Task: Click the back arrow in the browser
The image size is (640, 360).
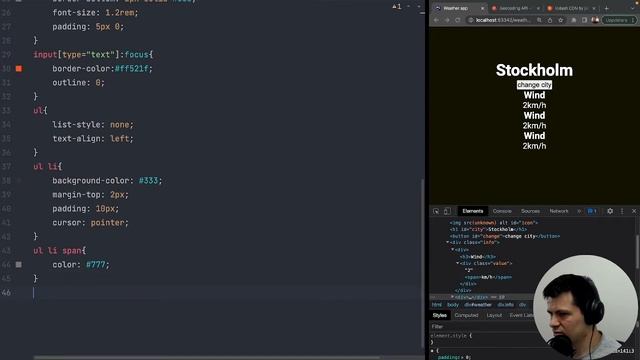Action: [x=436, y=20]
